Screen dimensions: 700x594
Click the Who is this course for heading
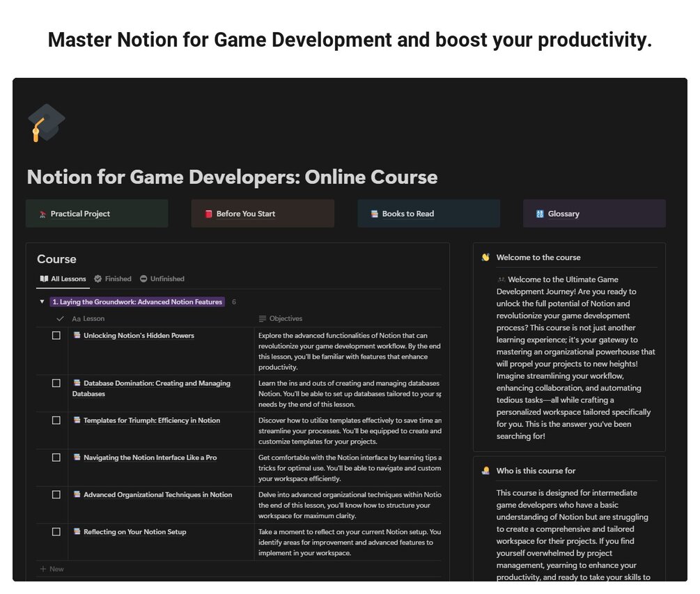tap(536, 470)
